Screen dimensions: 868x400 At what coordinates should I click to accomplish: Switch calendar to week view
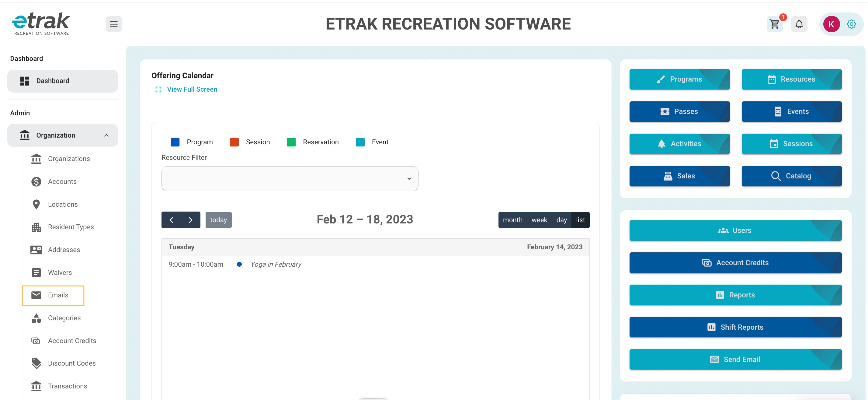coord(539,220)
